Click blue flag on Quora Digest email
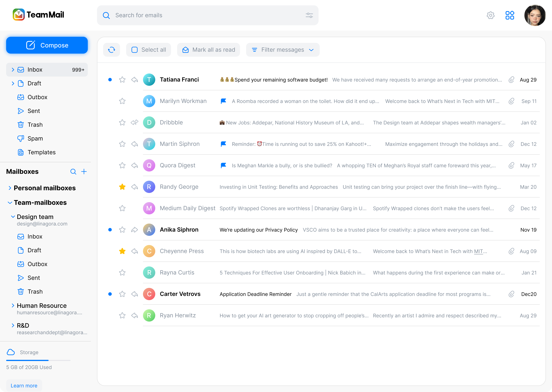 pos(223,166)
